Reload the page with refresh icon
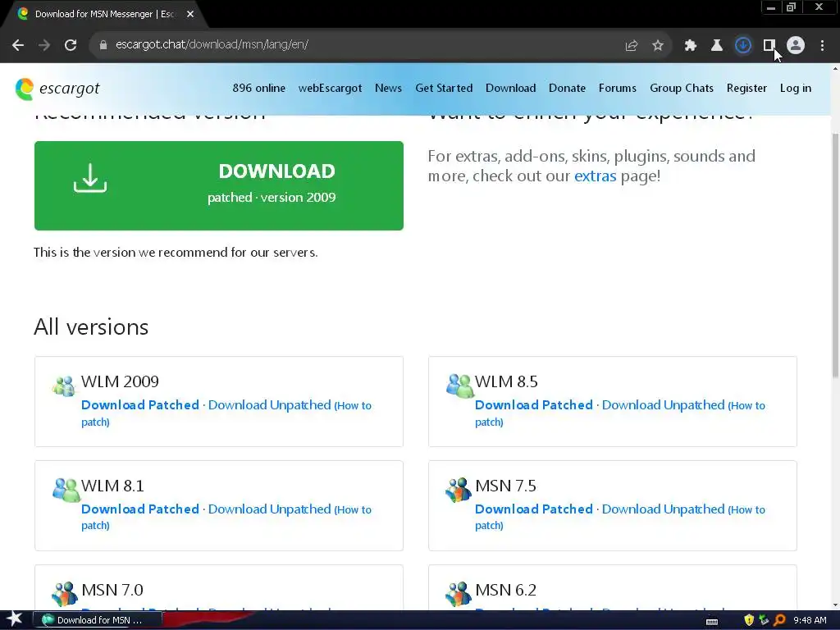 click(71, 45)
